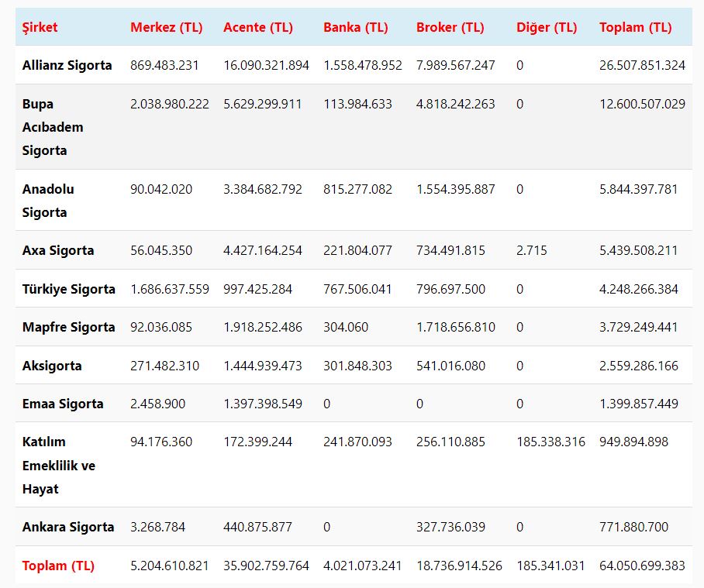Select the Anadolu Sigorta row label

48,200
